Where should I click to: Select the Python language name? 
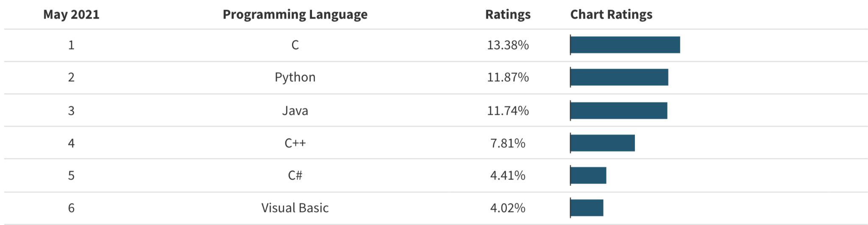tap(295, 77)
